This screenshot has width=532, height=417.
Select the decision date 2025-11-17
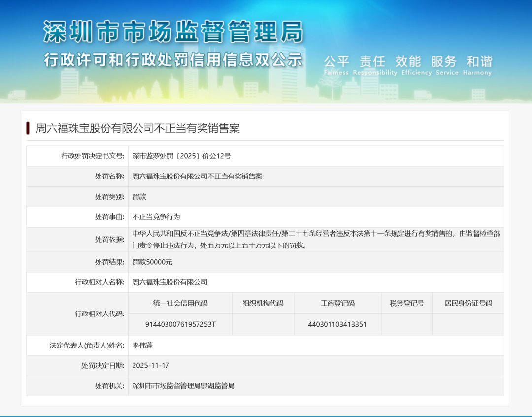point(151,366)
